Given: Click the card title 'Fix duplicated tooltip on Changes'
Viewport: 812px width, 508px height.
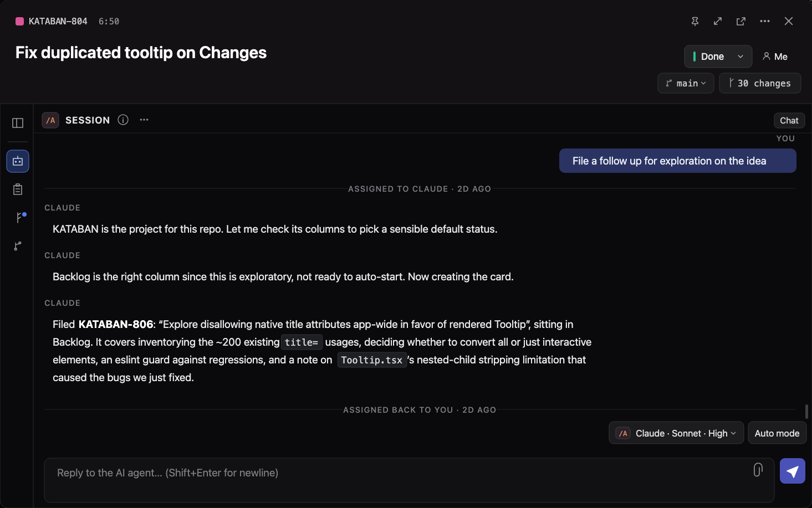Looking at the screenshot, I should pos(141,53).
